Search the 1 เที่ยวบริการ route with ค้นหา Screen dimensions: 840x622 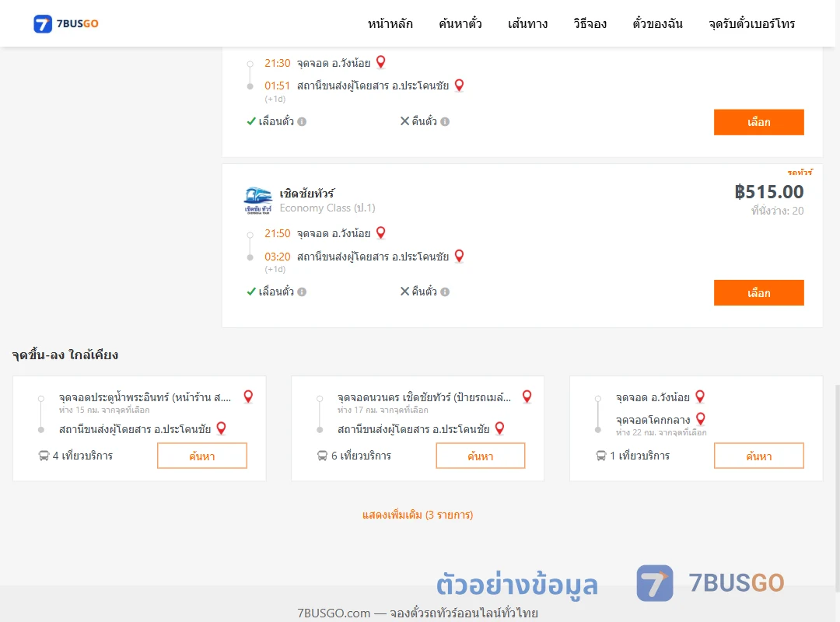758,456
